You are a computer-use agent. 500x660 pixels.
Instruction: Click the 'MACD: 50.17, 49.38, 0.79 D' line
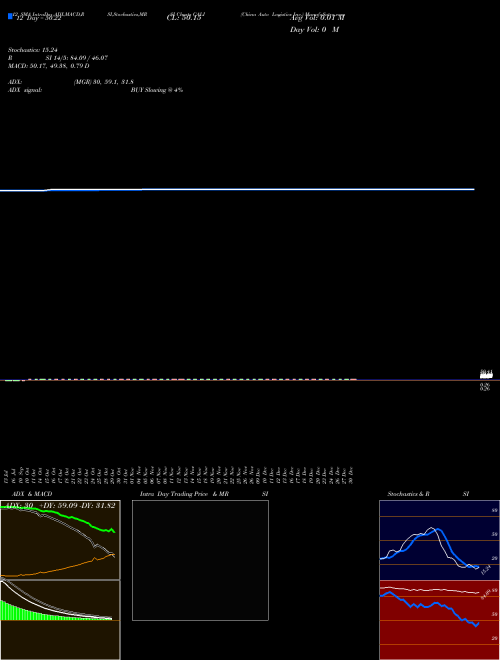(x=48, y=66)
